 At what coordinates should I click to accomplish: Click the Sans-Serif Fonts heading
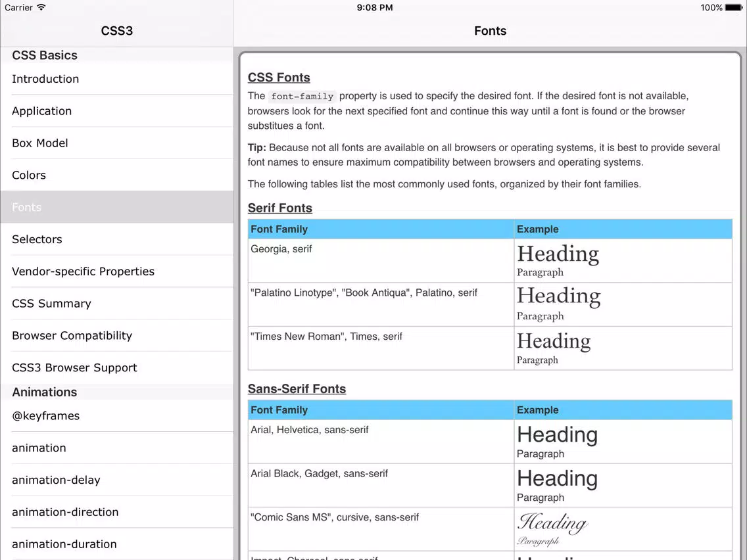coord(297,389)
